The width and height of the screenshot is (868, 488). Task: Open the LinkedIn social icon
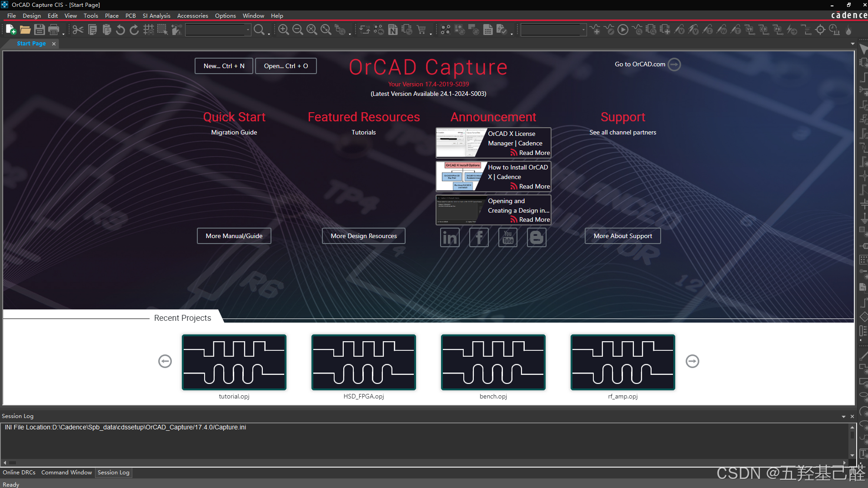pos(450,237)
